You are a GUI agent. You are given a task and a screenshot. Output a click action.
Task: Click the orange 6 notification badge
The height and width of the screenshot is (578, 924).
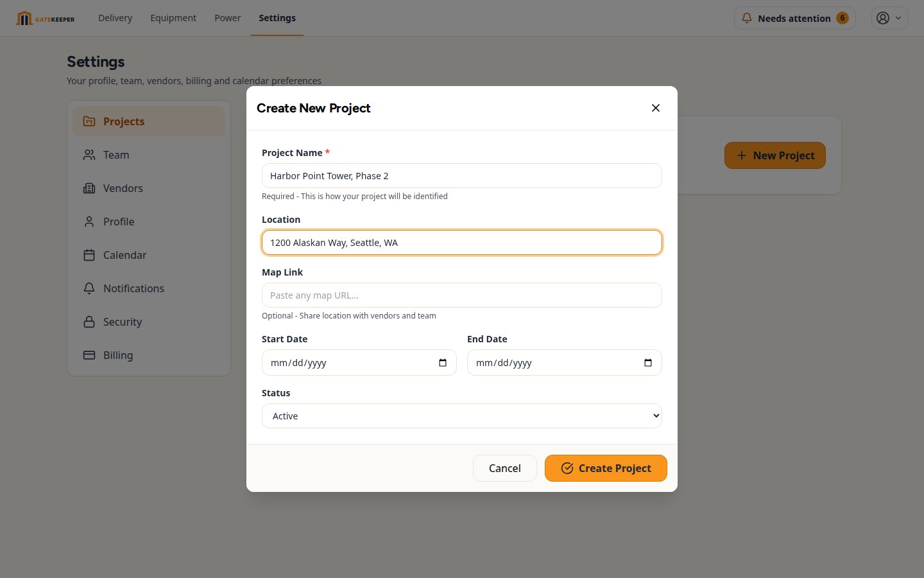tap(843, 18)
